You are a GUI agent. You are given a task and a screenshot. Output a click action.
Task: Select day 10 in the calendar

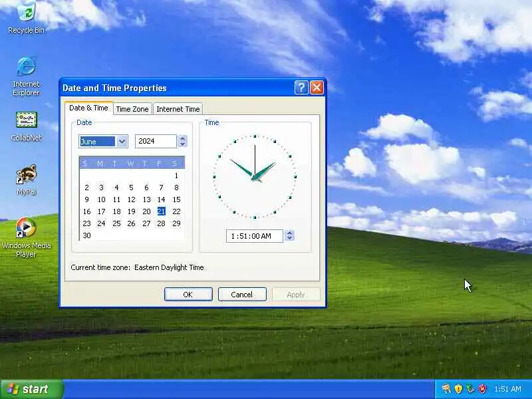coord(102,199)
